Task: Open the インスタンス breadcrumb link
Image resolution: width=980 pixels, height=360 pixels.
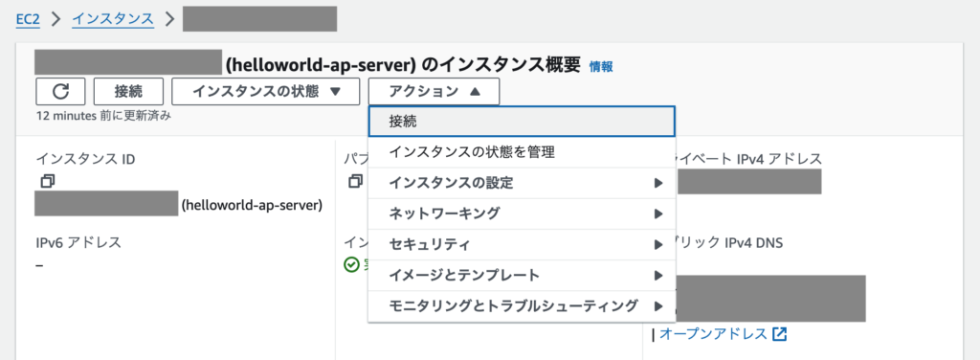Action: point(113,19)
